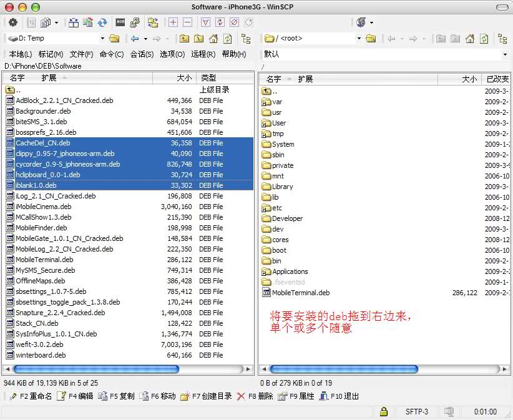Refresh the local panel listing

(227, 39)
